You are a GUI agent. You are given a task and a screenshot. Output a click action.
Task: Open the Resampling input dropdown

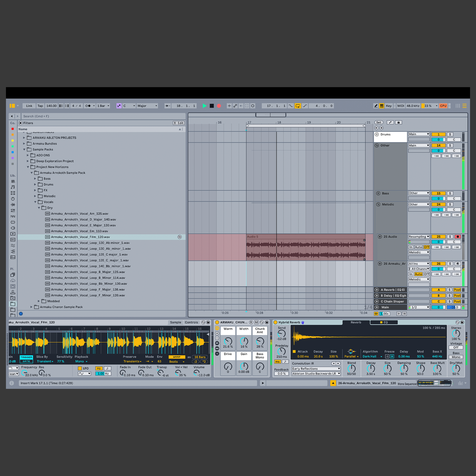tap(419, 237)
